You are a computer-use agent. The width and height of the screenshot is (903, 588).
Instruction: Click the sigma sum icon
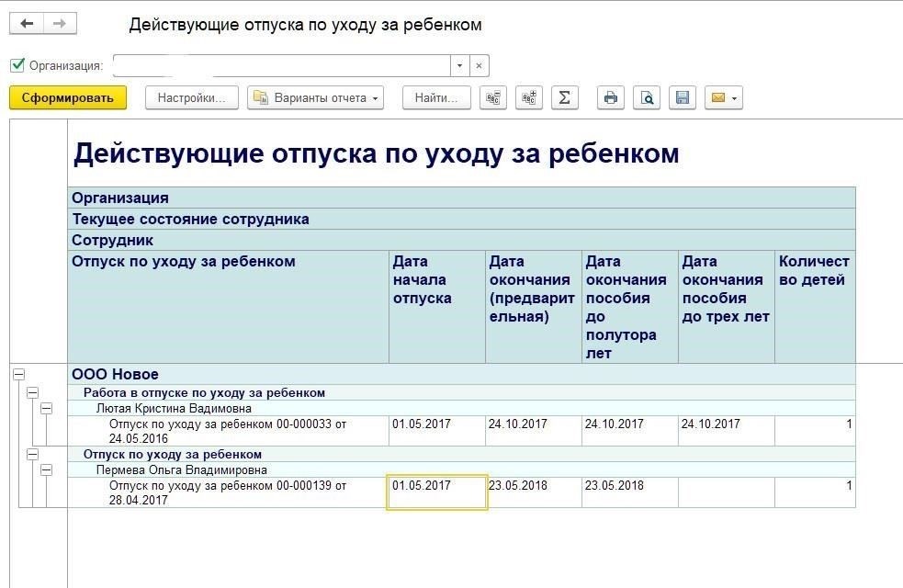pyautogui.click(x=564, y=98)
